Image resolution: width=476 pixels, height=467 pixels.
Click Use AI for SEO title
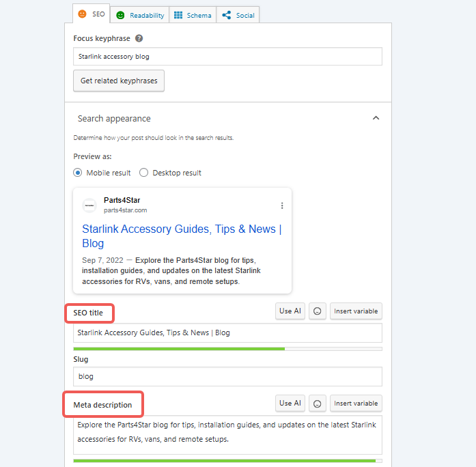290,311
